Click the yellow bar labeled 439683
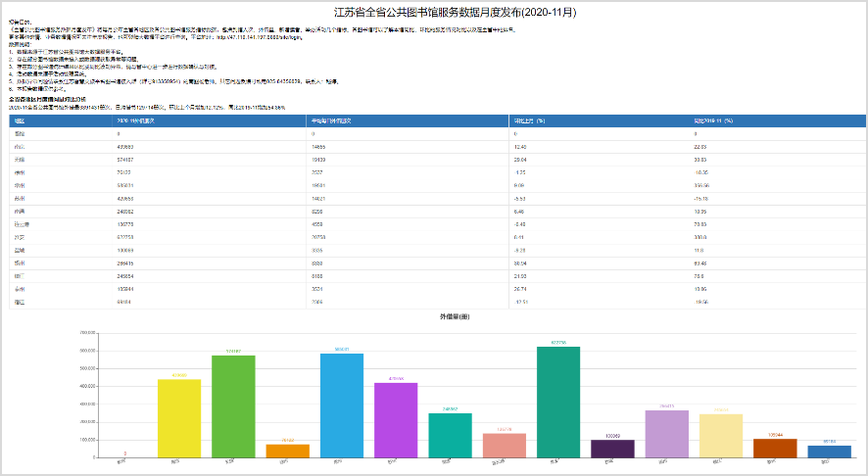 [x=179, y=418]
